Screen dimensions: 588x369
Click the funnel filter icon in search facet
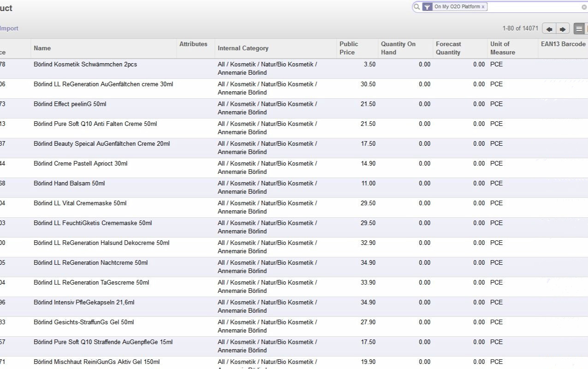428,7
